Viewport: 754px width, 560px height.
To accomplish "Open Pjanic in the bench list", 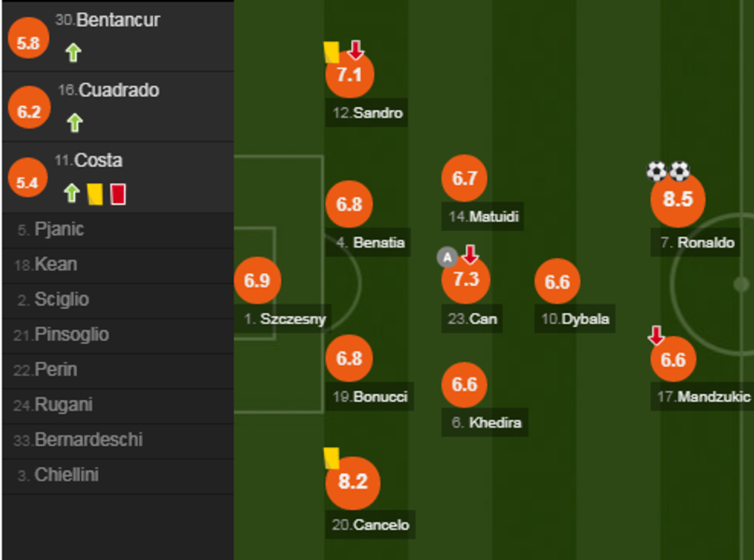I will [59, 229].
